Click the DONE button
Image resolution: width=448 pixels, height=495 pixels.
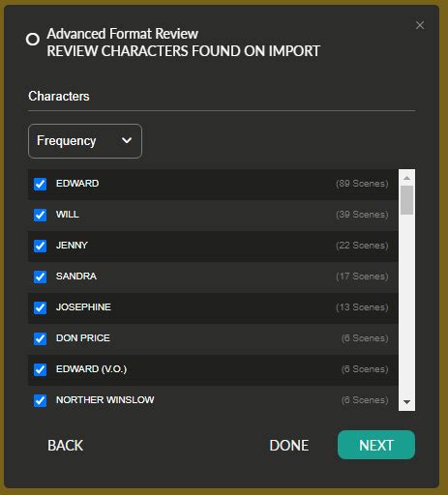pos(289,446)
